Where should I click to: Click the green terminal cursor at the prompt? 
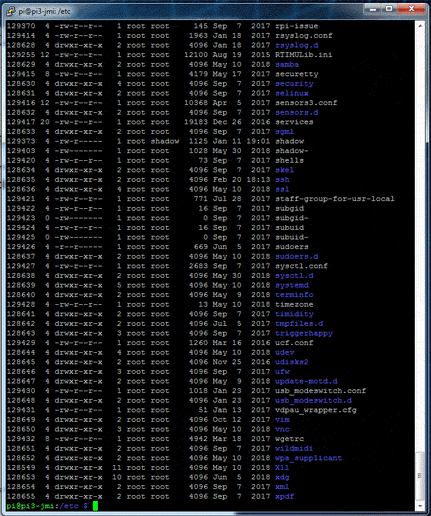(x=95, y=506)
